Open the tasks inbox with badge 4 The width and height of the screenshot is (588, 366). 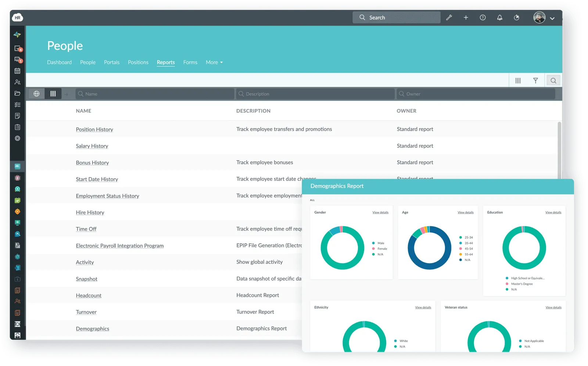18,48
